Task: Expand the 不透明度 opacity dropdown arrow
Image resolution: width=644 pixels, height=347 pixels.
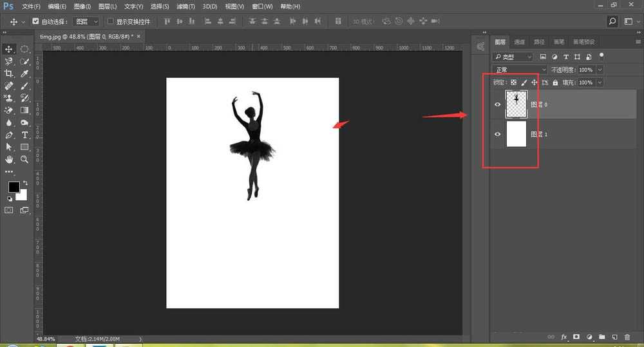Action: [600, 70]
